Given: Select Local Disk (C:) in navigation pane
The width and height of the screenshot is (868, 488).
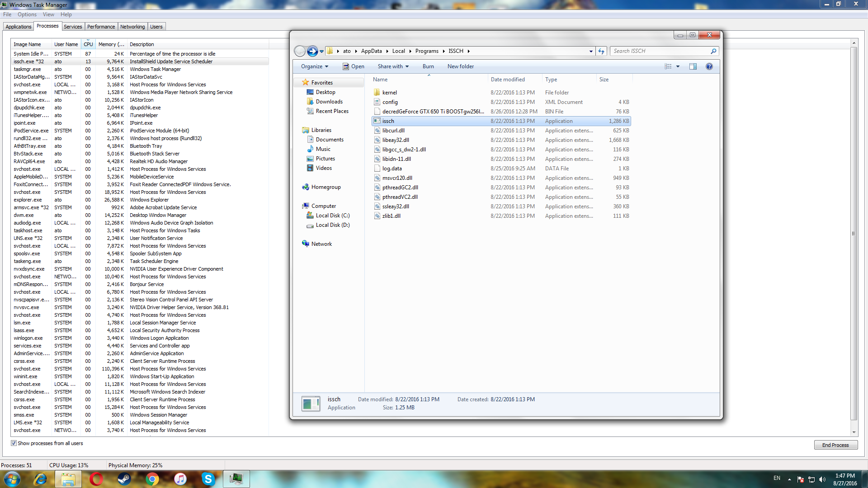Looking at the screenshot, I should [332, 216].
